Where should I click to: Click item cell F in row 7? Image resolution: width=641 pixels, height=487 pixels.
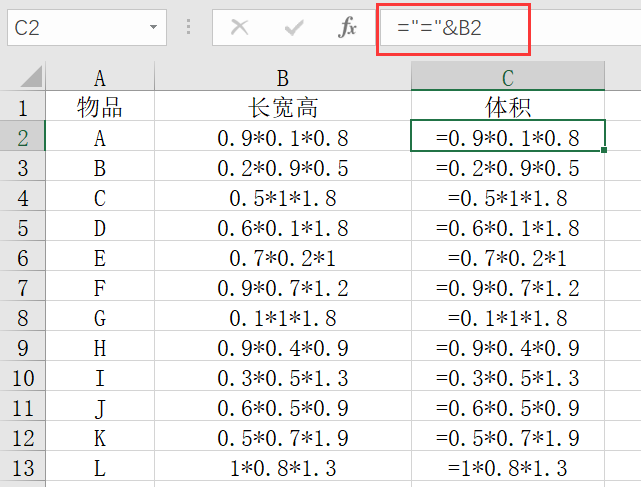pyautogui.click(x=100, y=286)
